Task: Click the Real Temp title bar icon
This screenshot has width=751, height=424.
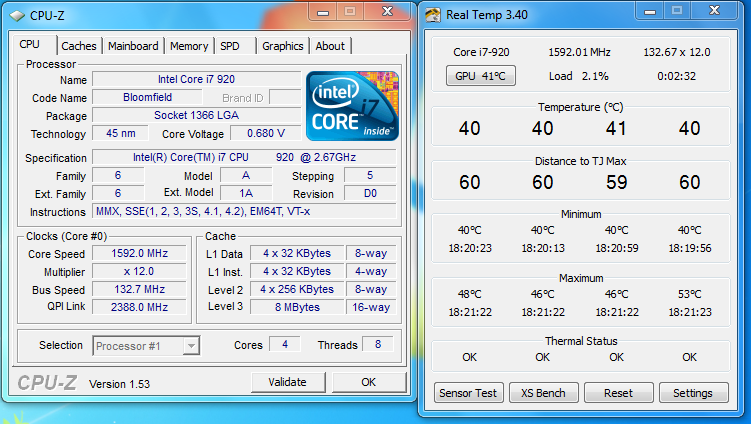Action: [x=432, y=15]
